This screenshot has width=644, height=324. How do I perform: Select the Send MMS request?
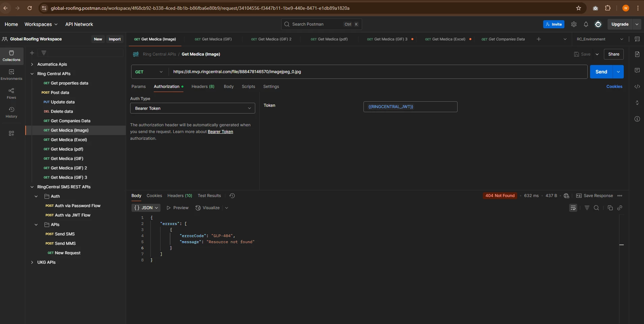[x=65, y=244]
